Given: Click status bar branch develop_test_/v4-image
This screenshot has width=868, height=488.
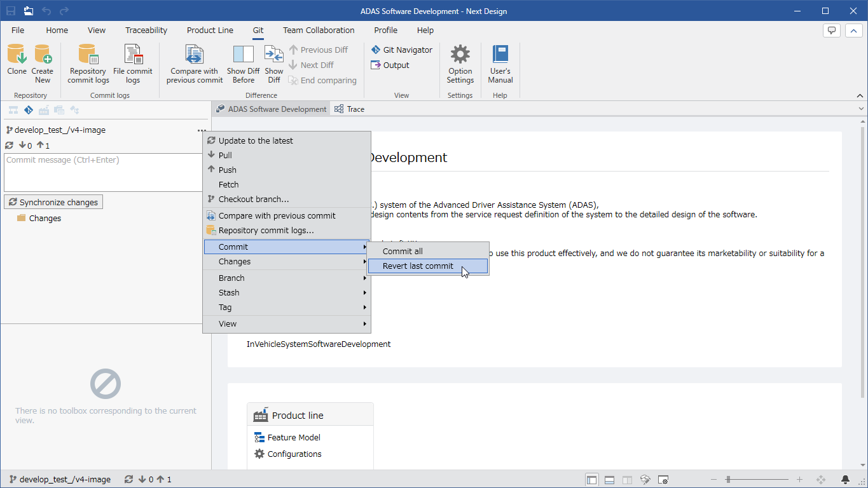Looking at the screenshot, I should click(x=60, y=480).
